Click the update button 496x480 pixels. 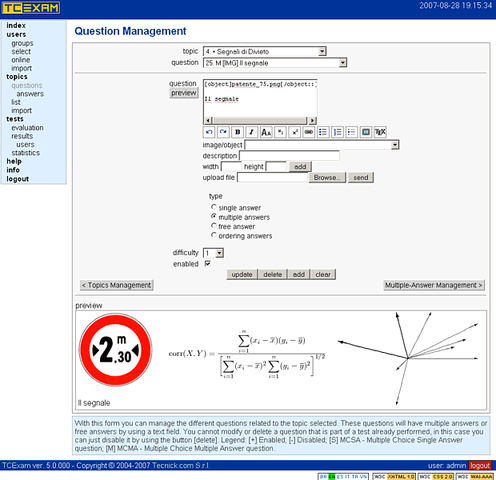(242, 274)
